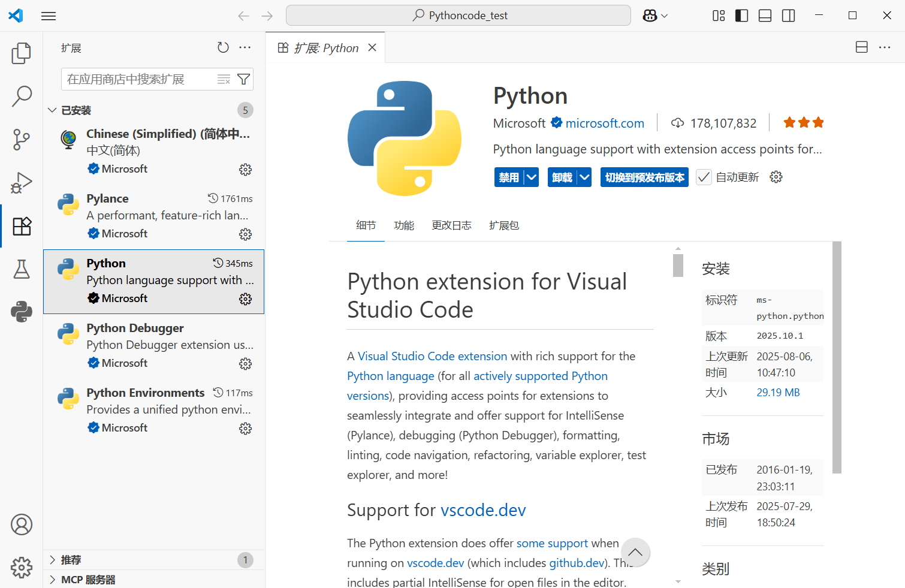905x588 pixels.
Task: Click the readme scrollbar thumb
Action: click(x=678, y=266)
